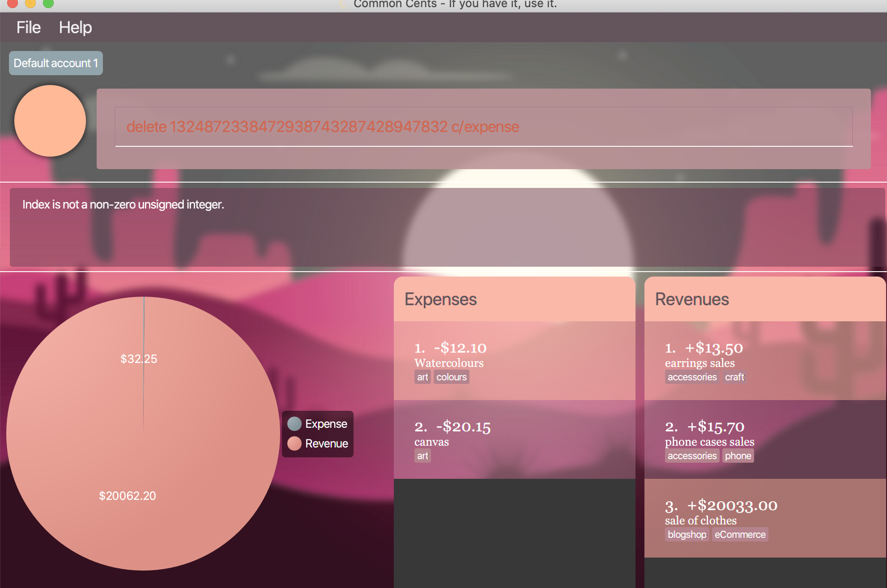887x588 pixels.
Task: Click the round peach profile avatar
Action: tap(50, 121)
